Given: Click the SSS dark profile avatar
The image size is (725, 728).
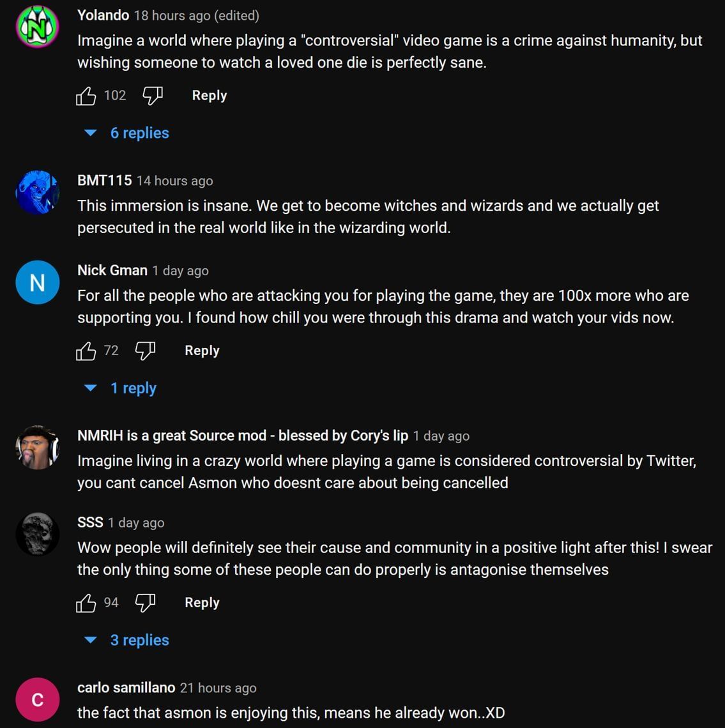Looking at the screenshot, I should coord(38,534).
